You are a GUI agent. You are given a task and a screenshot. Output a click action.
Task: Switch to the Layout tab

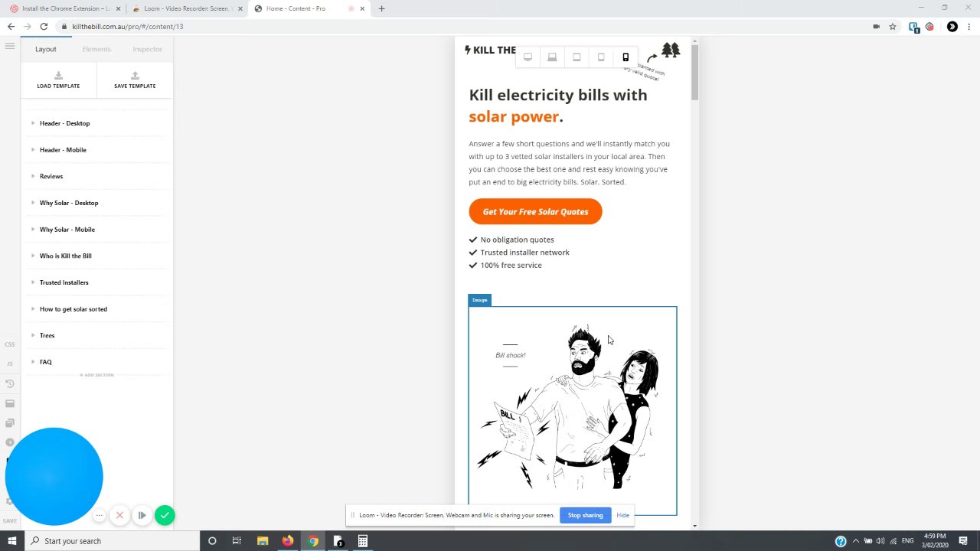[x=46, y=49]
